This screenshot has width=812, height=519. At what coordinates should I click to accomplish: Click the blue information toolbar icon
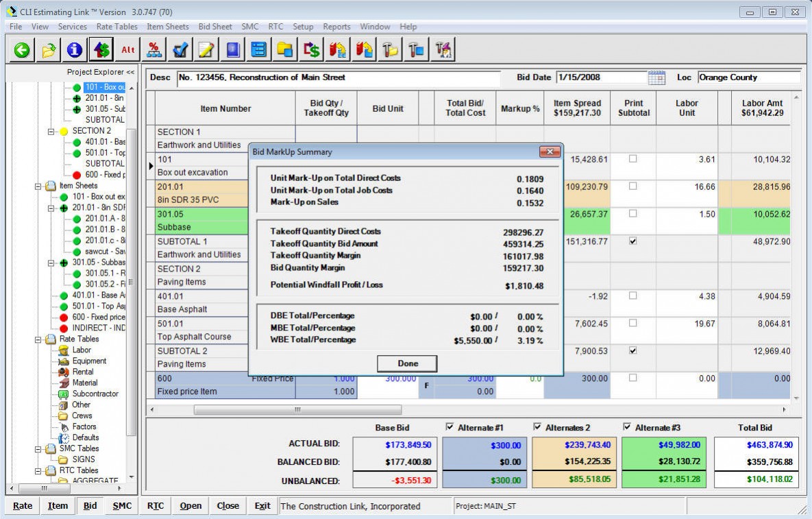(75, 50)
